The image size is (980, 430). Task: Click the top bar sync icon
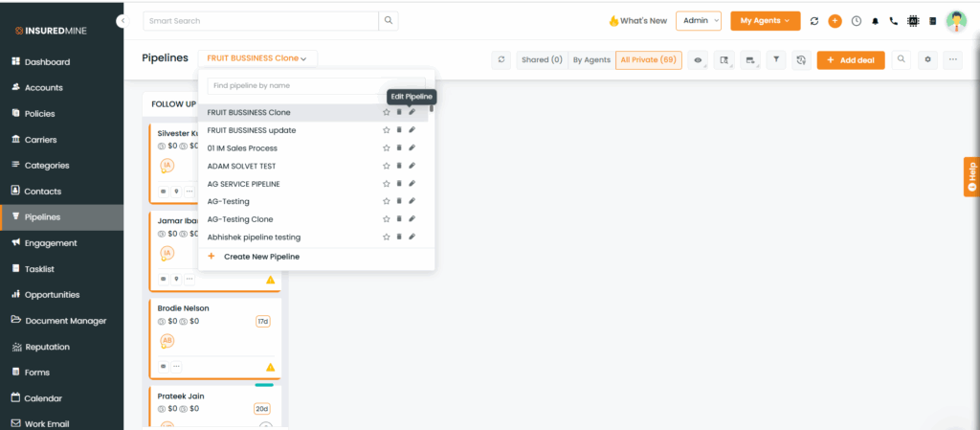[x=814, y=21]
